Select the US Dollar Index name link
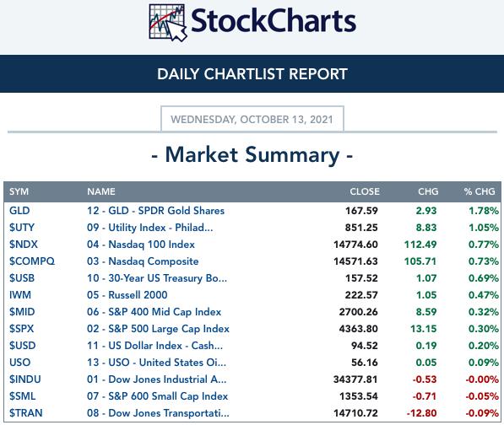This screenshot has width=504, height=425. [154, 346]
